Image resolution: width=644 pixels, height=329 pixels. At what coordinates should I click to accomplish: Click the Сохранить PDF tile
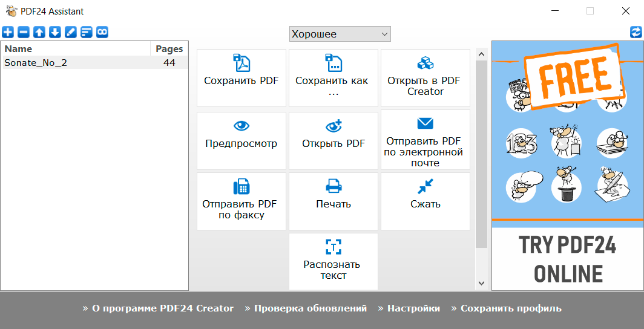point(241,78)
